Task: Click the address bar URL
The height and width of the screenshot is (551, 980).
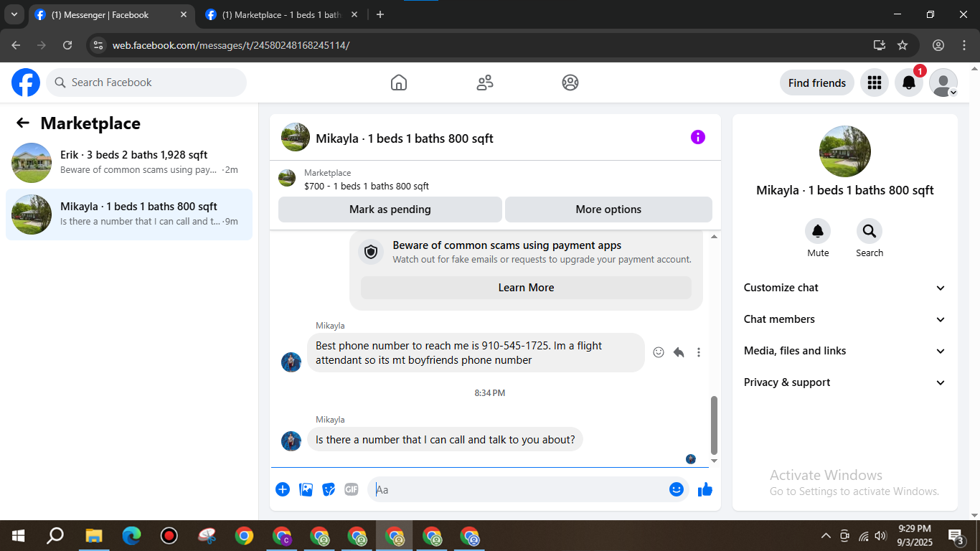Action: click(231, 45)
